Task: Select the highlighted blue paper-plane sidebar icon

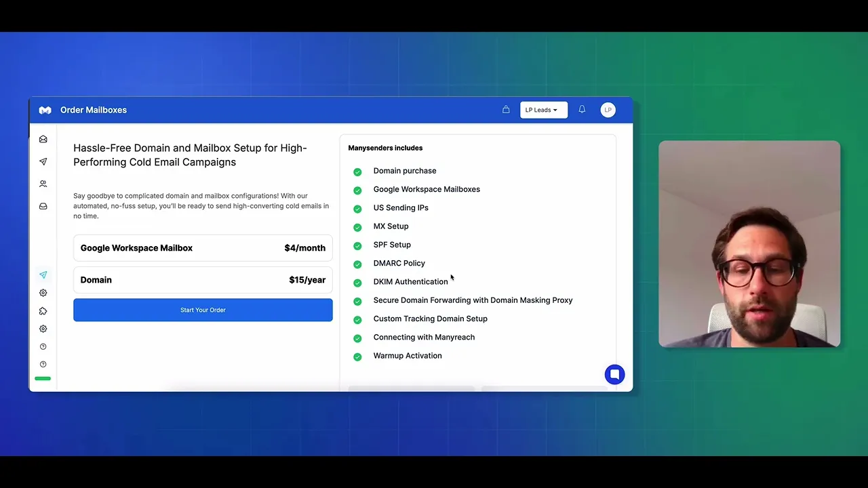Action: click(x=43, y=274)
